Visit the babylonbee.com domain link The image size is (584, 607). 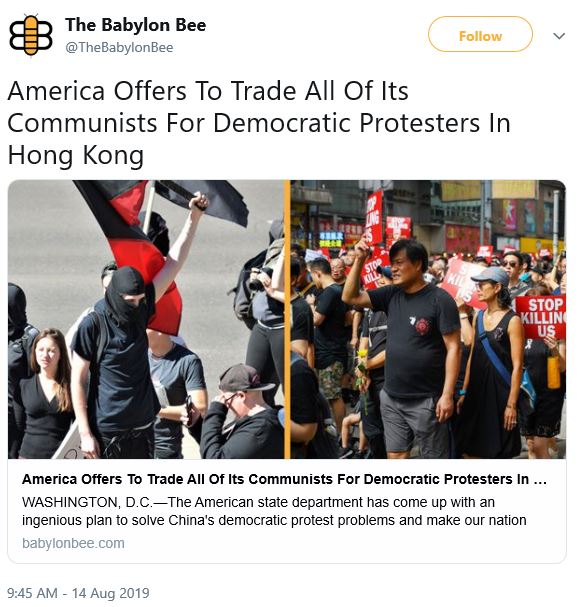click(73, 543)
